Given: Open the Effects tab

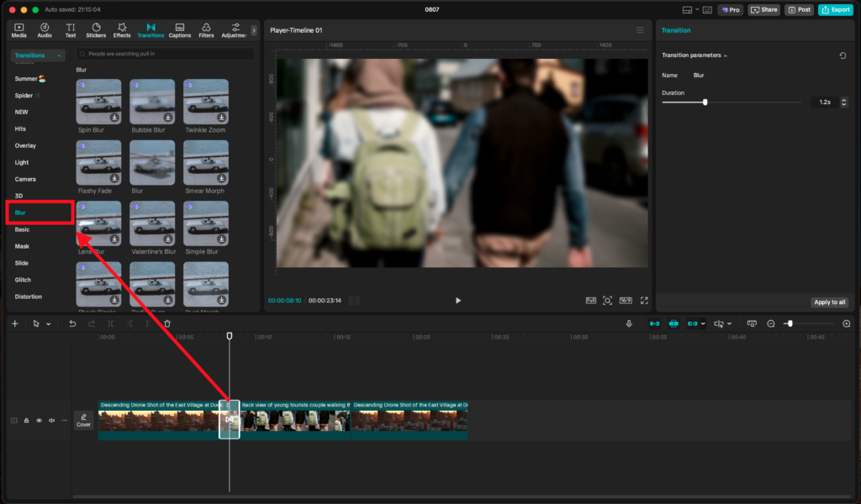Looking at the screenshot, I should pyautogui.click(x=122, y=30).
